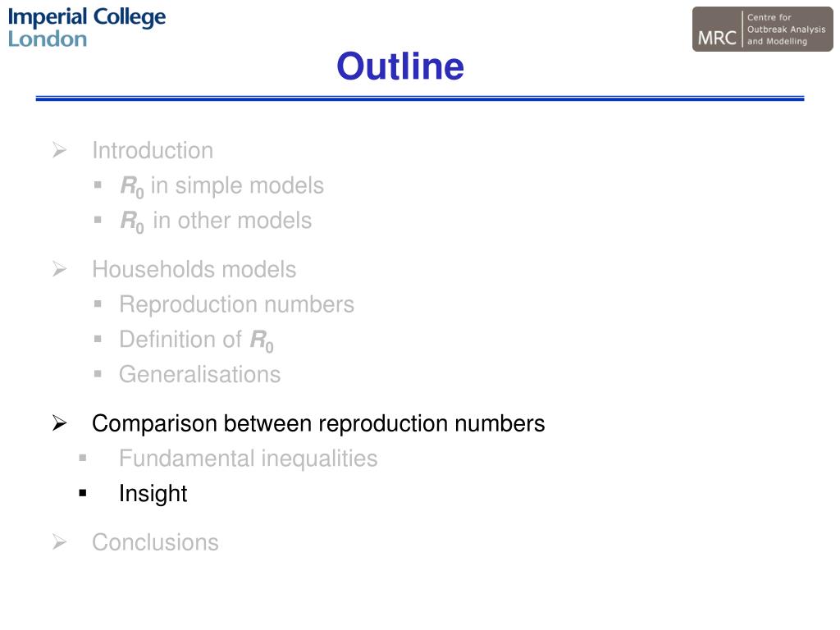The width and height of the screenshot is (840, 630).
Task: Click the Generalisations sub-item
Action: (200, 374)
